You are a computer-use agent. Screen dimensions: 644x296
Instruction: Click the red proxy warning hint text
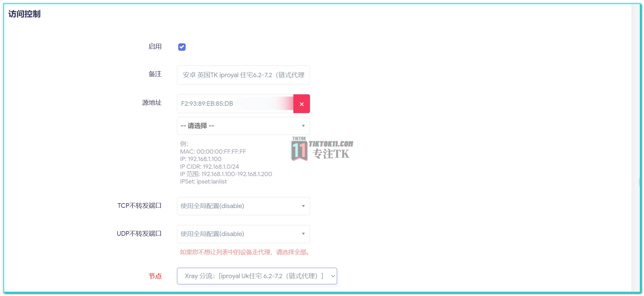(x=245, y=252)
